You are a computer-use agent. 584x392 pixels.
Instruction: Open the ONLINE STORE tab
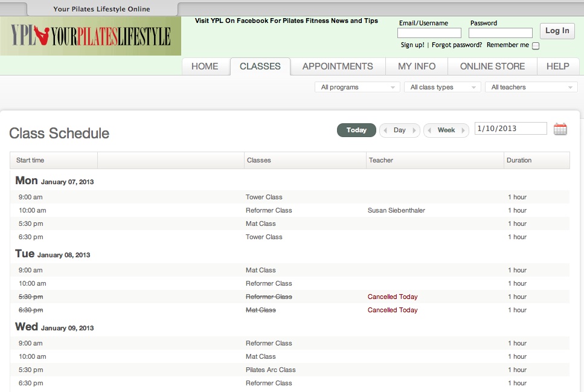point(492,66)
